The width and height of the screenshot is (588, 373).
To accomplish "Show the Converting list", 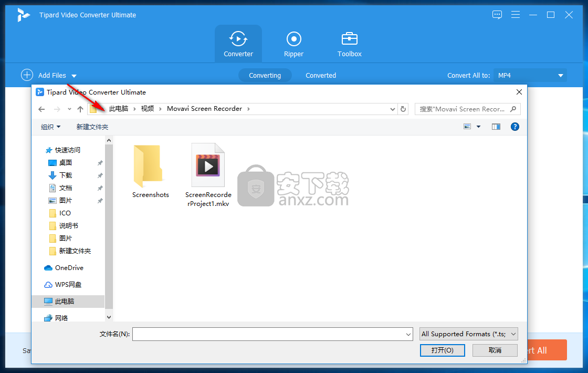I will (x=265, y=76).
